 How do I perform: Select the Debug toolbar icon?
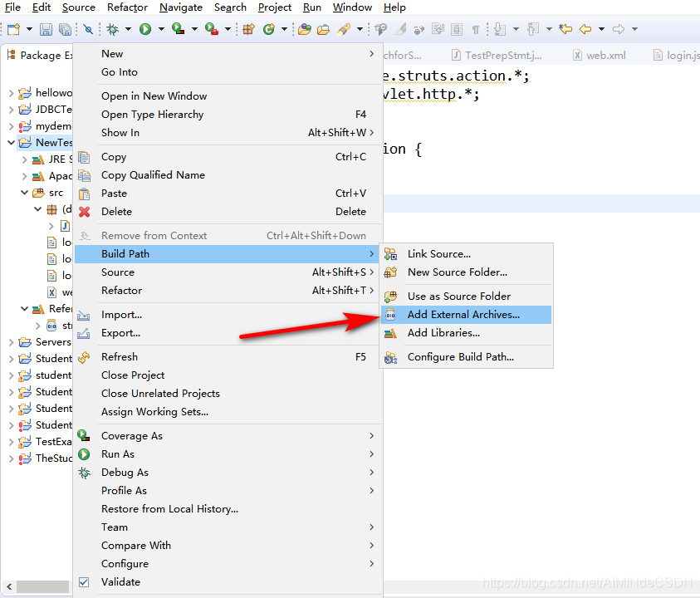click(113, 29)
